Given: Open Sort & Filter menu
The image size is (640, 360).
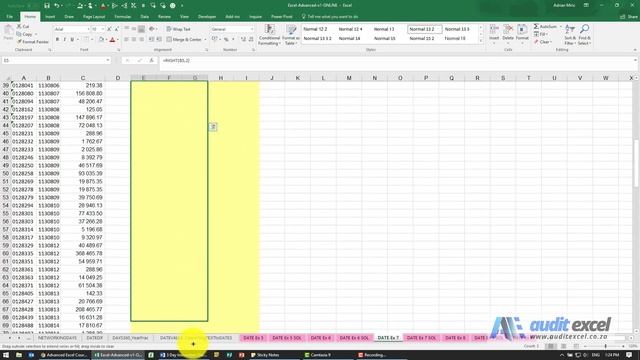Looking at the screenshot, I should pyautogui.click(x=570, y=35).
